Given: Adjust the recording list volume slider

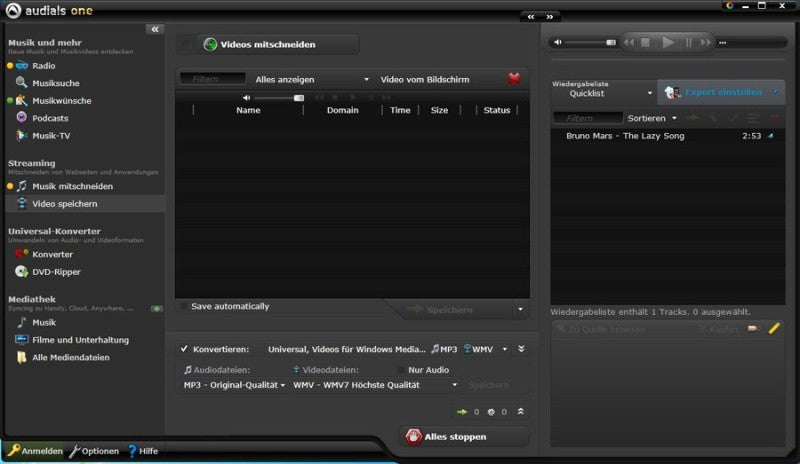Looking at the screenshot, I should point(279,97).
